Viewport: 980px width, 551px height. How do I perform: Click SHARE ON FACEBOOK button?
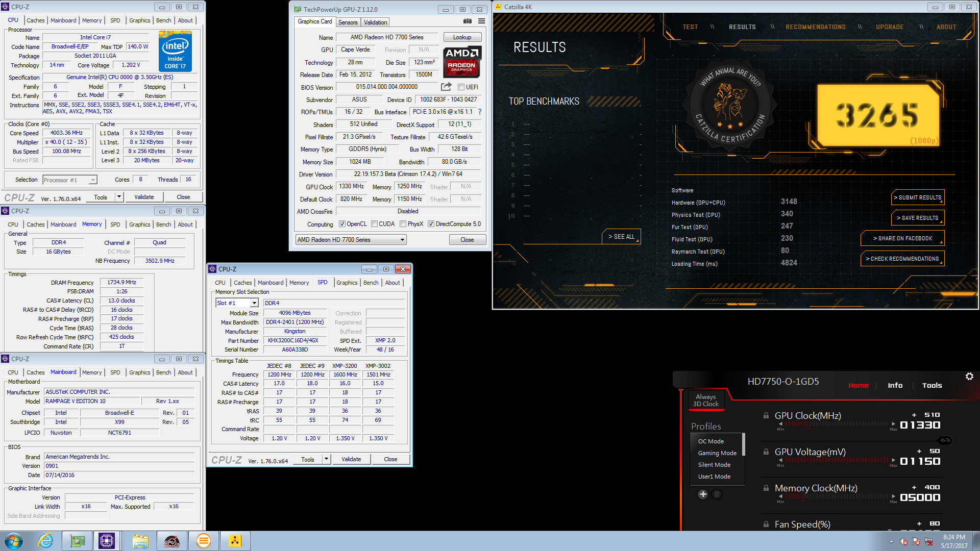tap(902, 238)
